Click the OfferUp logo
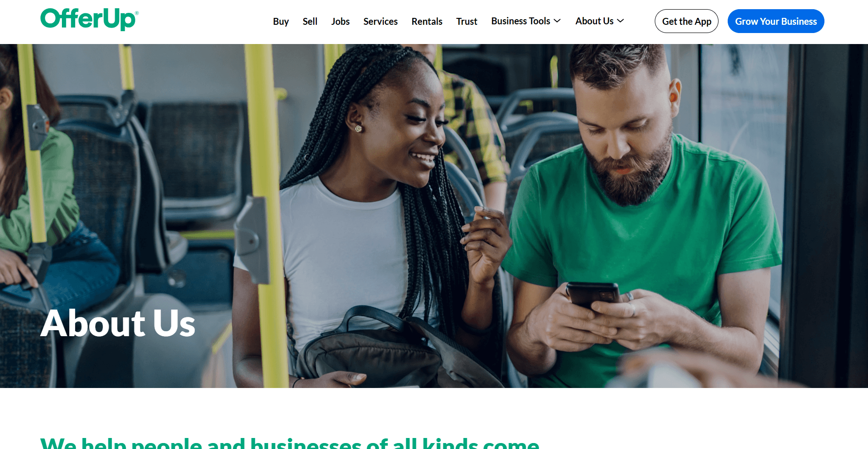Viewport: 868px width, 449px height. tap(89, 19)
